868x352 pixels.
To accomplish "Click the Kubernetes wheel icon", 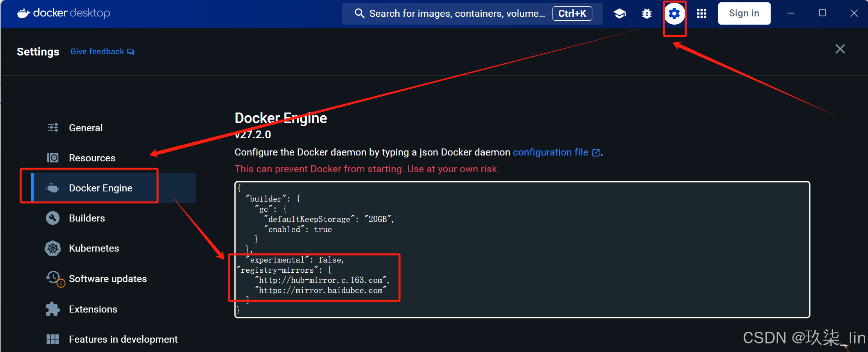I will point(53,248).
